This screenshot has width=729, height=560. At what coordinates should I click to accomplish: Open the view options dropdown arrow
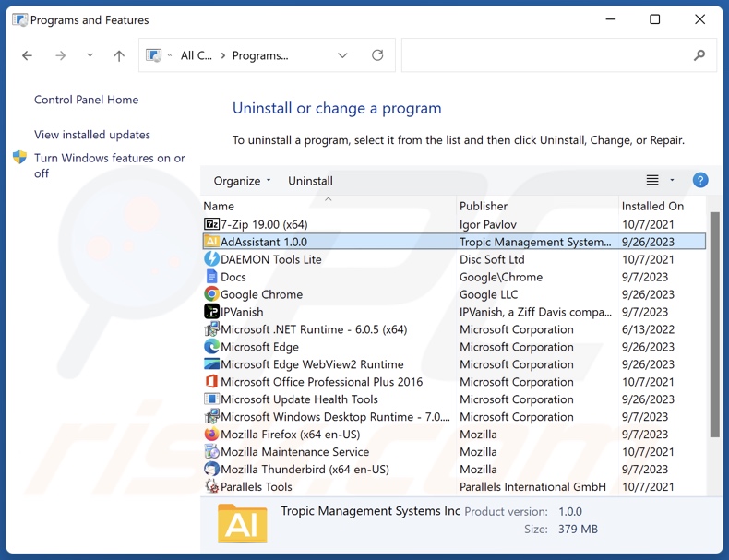tap(672, 180)
